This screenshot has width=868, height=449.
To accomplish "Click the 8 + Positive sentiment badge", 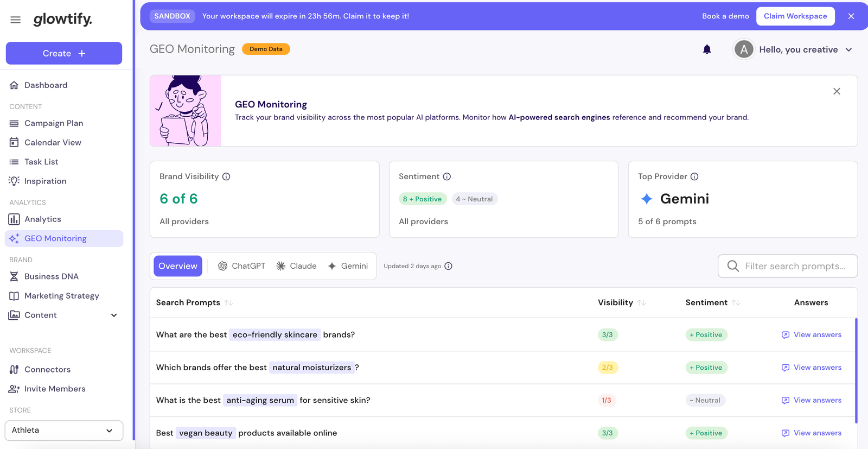I will (x=423, y=199).
